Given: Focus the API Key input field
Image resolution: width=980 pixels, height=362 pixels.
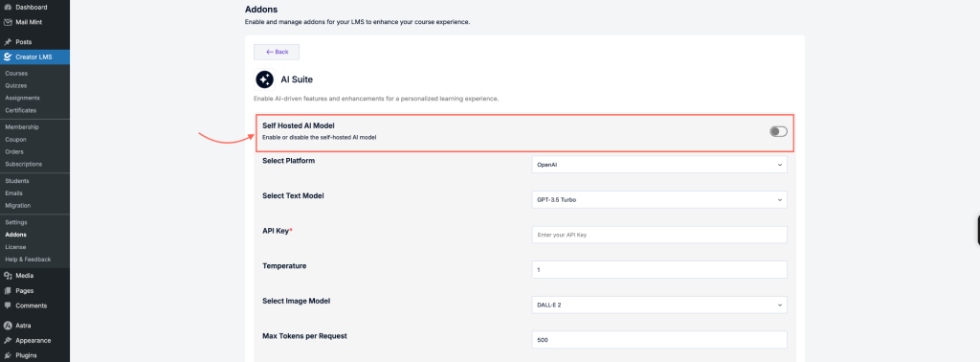Looking at the screenshot, I should click(658, 235).
